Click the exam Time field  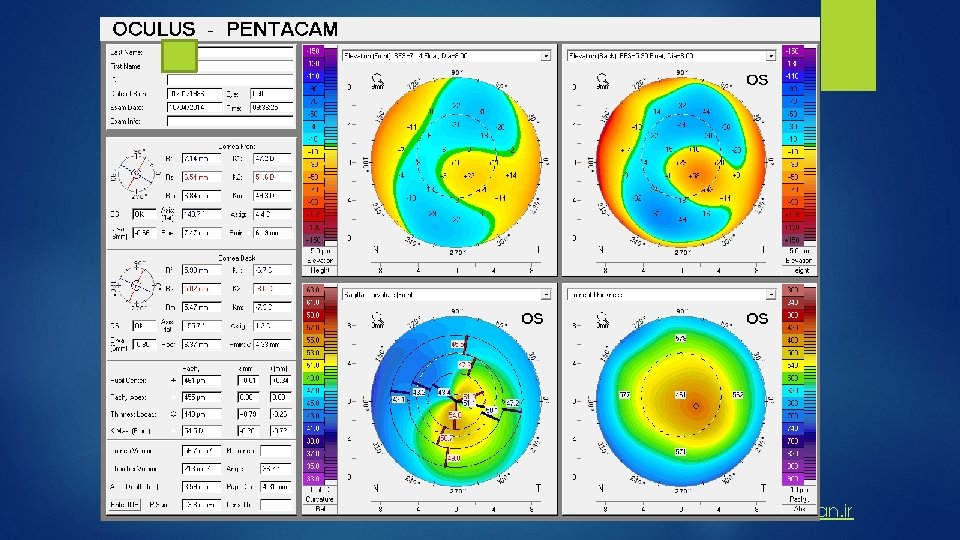[272, 107]
